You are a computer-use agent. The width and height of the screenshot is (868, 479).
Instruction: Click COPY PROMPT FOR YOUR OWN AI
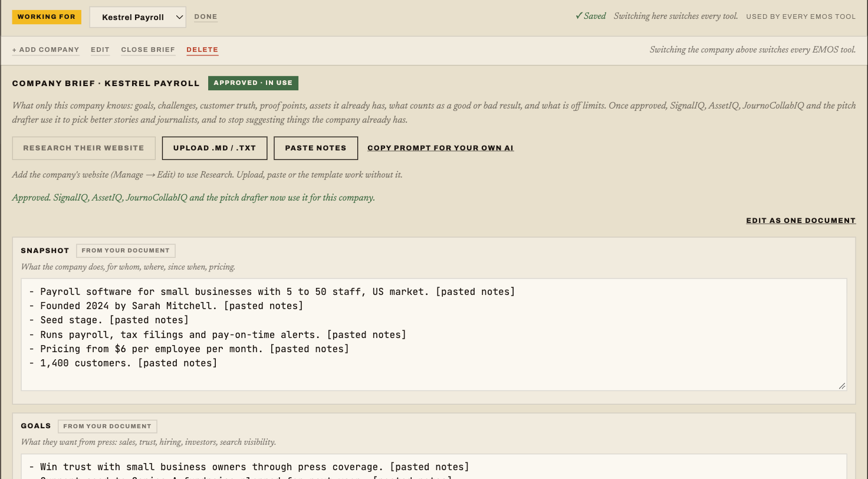(x=440, y=148)
